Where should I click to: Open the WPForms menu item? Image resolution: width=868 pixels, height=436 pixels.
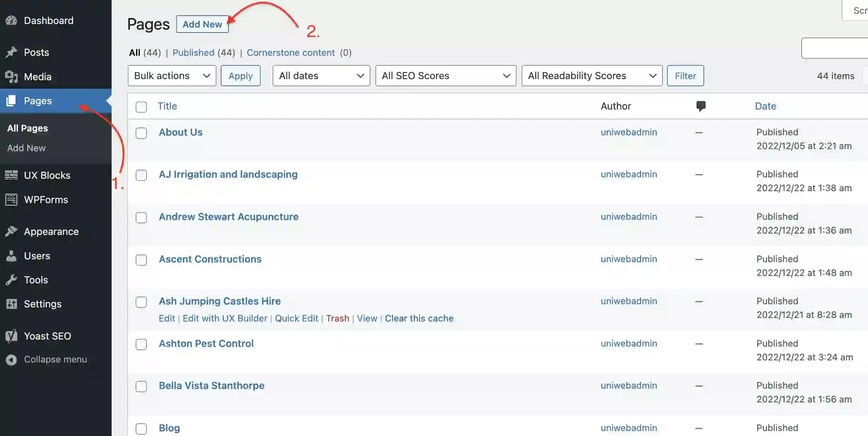(46, 200)
